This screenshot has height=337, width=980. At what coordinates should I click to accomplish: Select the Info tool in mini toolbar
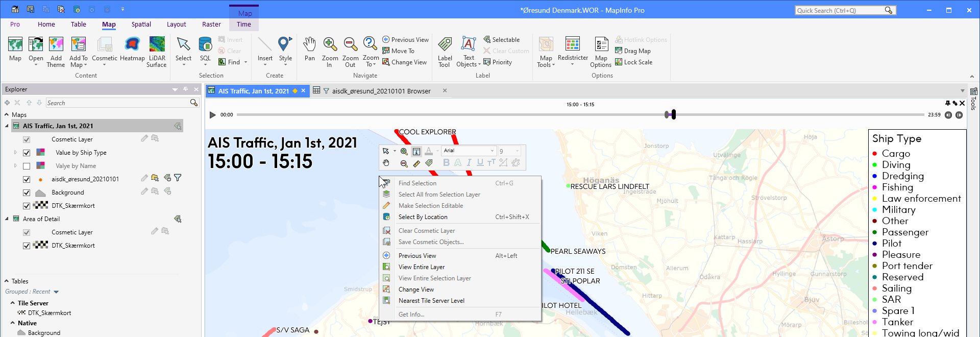416,151
